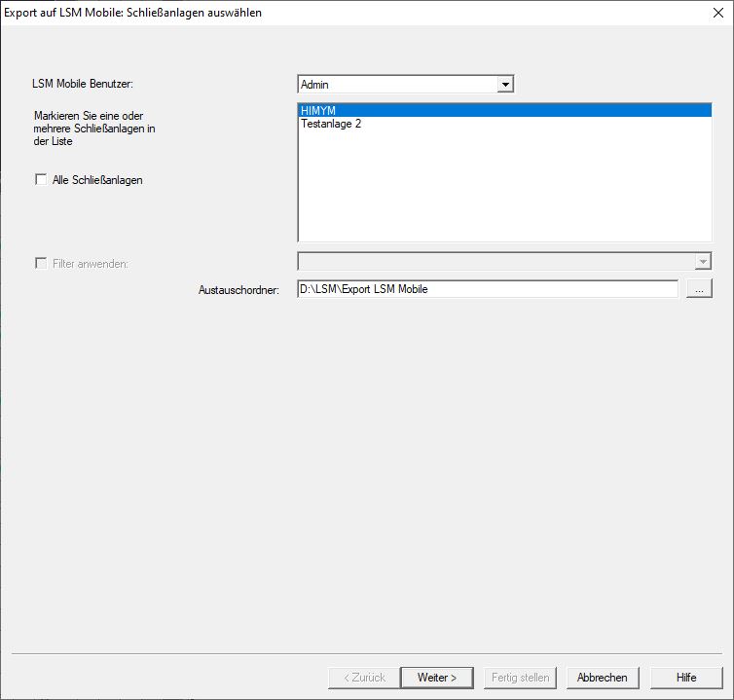Toggle the Filter anwenden checkbox

click(x=41, y=263)
